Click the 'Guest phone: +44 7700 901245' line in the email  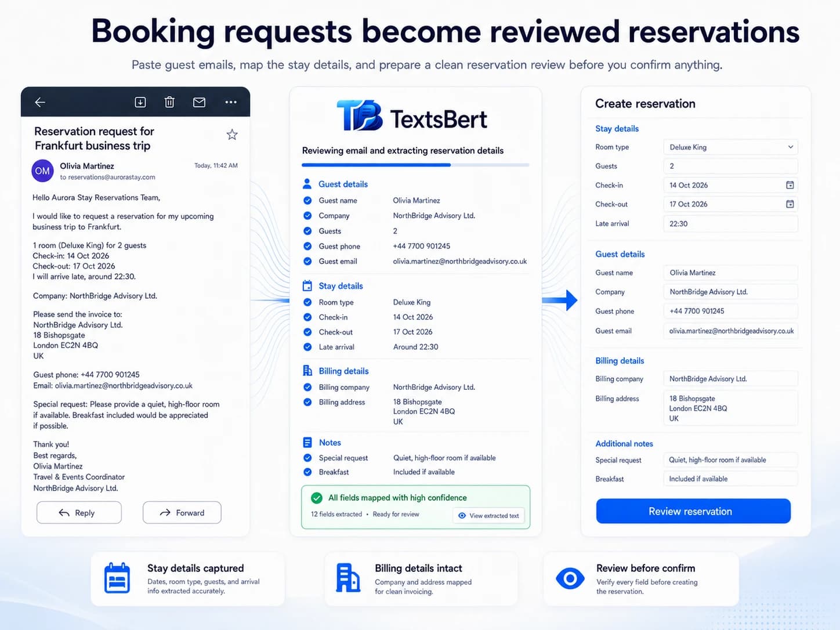[x=86, y=375]
